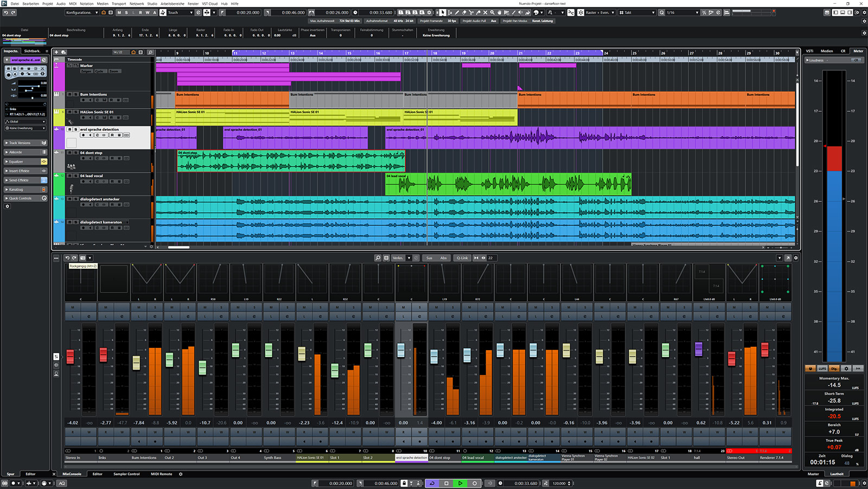Screen dimensions: 868x489
Task: Open the Touch automation mode dropdown
Action: (x=179, y=12)
